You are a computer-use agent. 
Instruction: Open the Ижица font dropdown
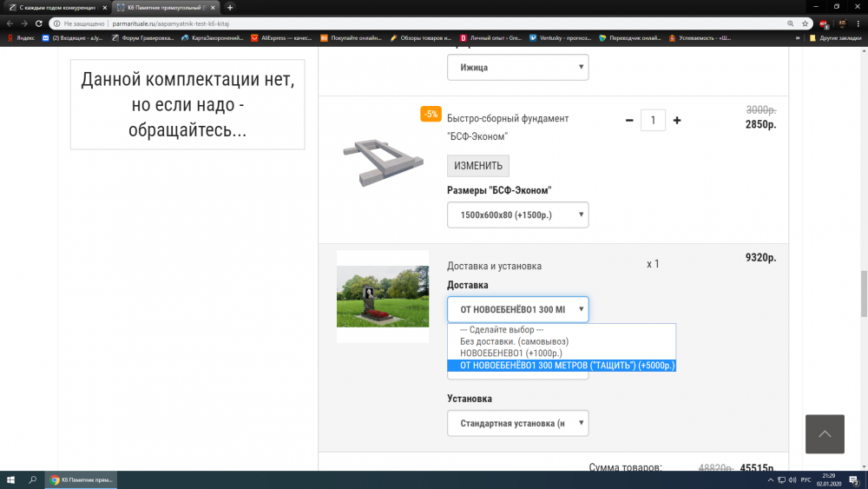[517, 68]
